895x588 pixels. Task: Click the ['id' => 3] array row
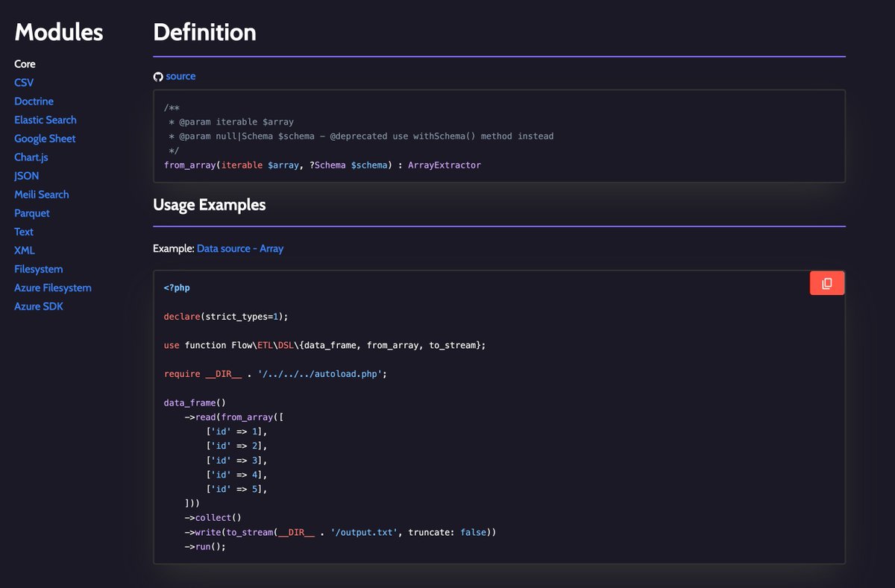click(x=237, y=461)
